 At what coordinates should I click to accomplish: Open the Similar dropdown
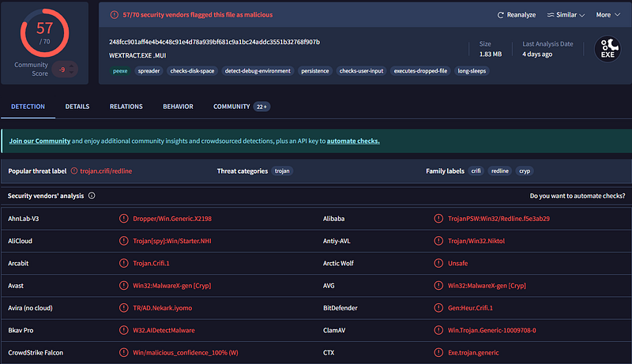tap(566, 15)
